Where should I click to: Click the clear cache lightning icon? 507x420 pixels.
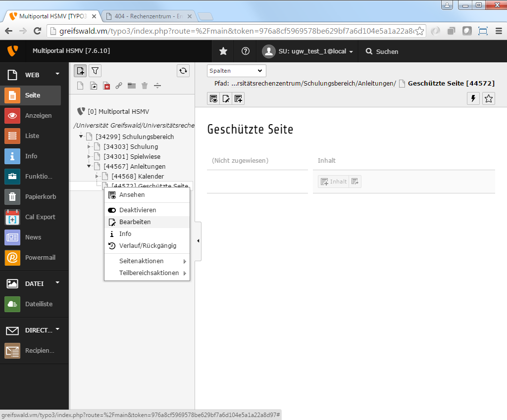point(474,98)
